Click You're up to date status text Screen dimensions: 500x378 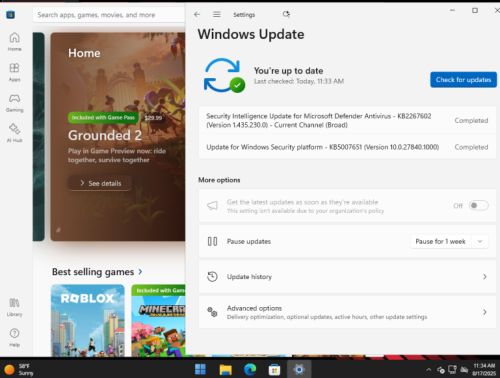[x=288, y=71]
